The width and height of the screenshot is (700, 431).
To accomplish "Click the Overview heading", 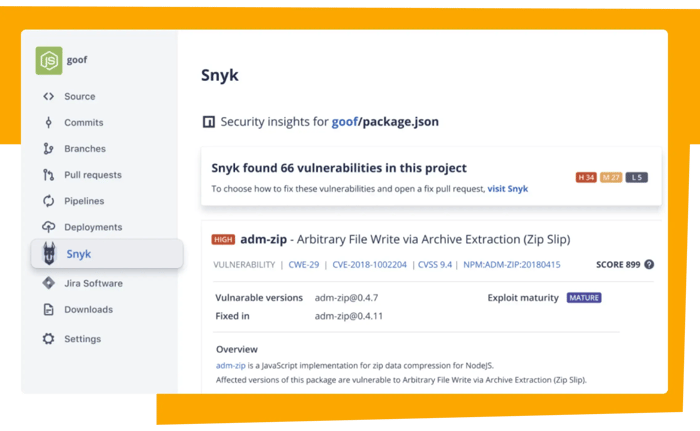I will coord(237,349).
